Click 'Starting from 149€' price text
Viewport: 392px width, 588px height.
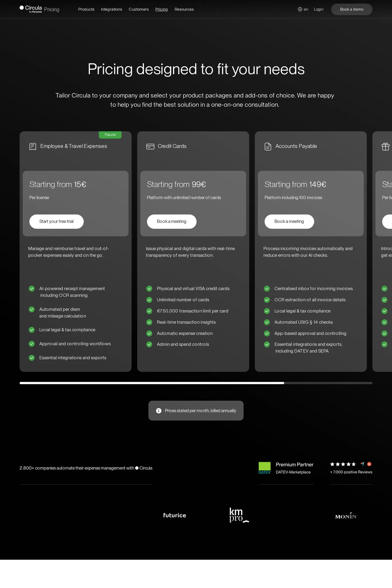pyautogui.click(x=295, y=185)
